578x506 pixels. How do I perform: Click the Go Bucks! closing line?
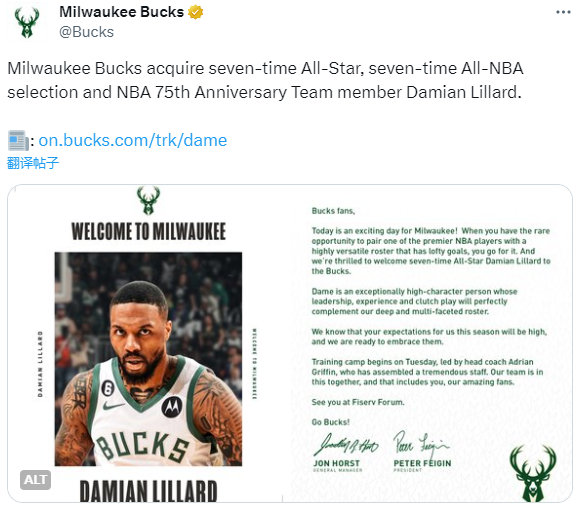(x=331, y=422)
